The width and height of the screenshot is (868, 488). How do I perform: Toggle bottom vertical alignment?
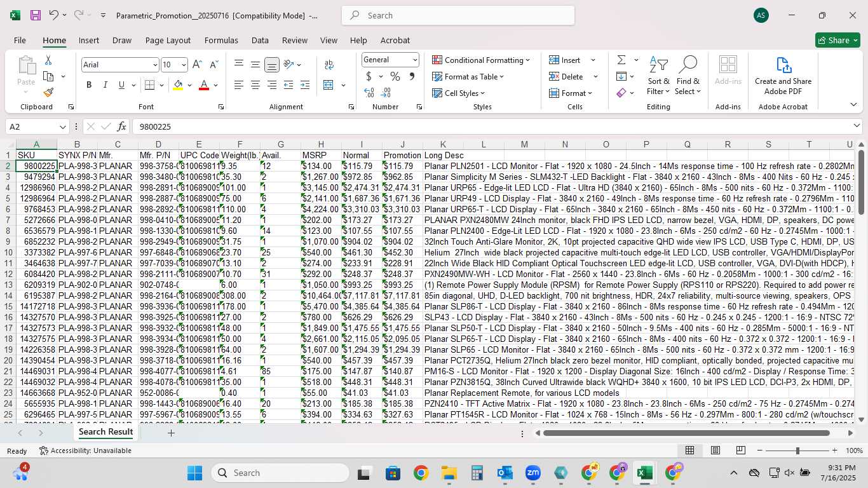tap(271, 65)
